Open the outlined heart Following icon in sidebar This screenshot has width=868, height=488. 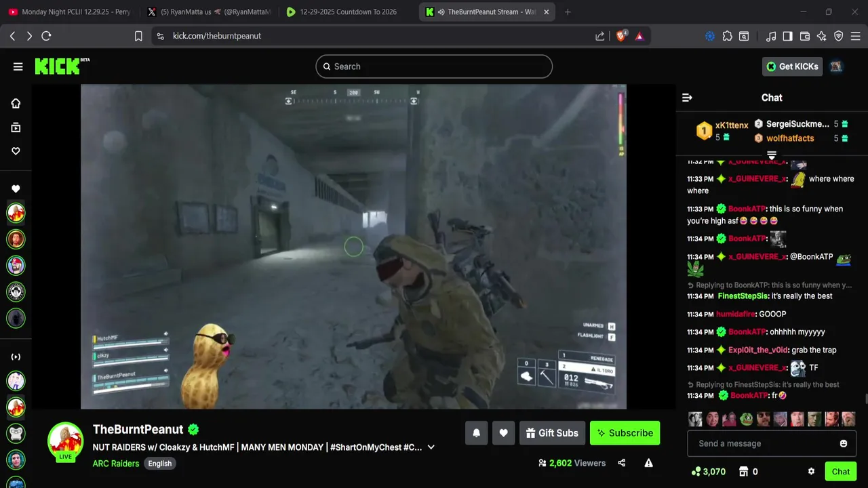16,151
